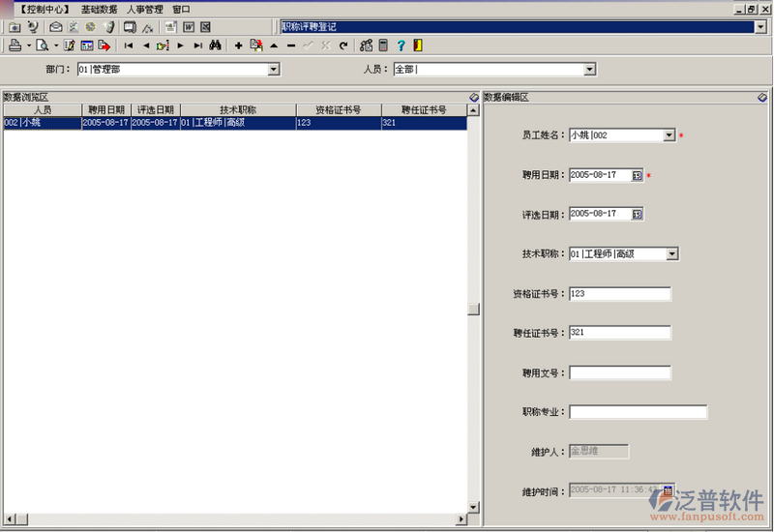Open the 员工姓名 dropdown
This screenshot has height=532, width=774.
point(669,135)
